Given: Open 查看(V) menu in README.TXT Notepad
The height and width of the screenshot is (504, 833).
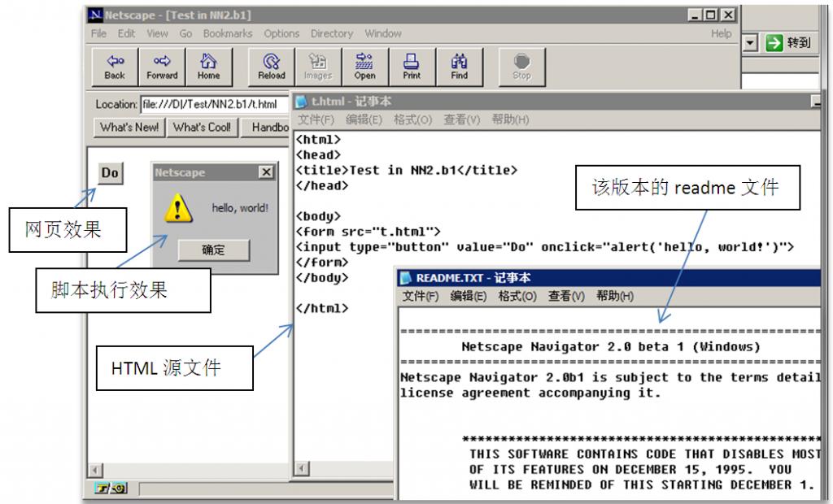Looking at the screenshot, I should click(566, 296).
